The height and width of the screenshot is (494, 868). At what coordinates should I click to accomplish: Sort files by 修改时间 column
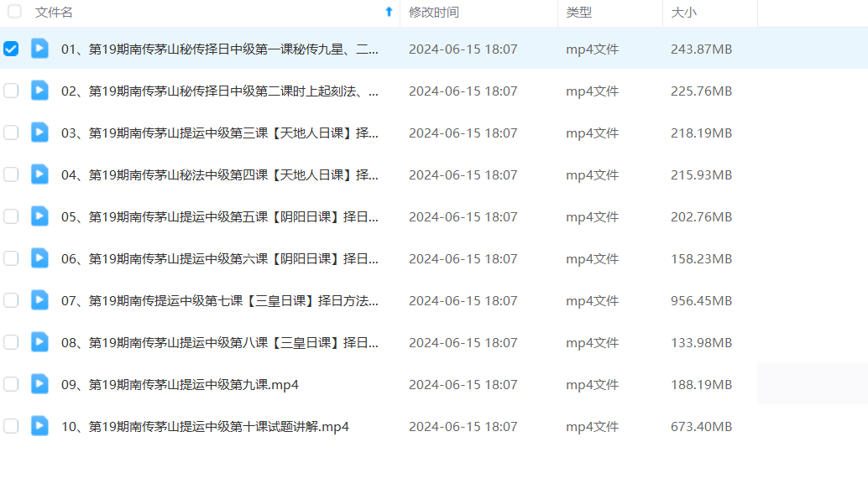434,13
